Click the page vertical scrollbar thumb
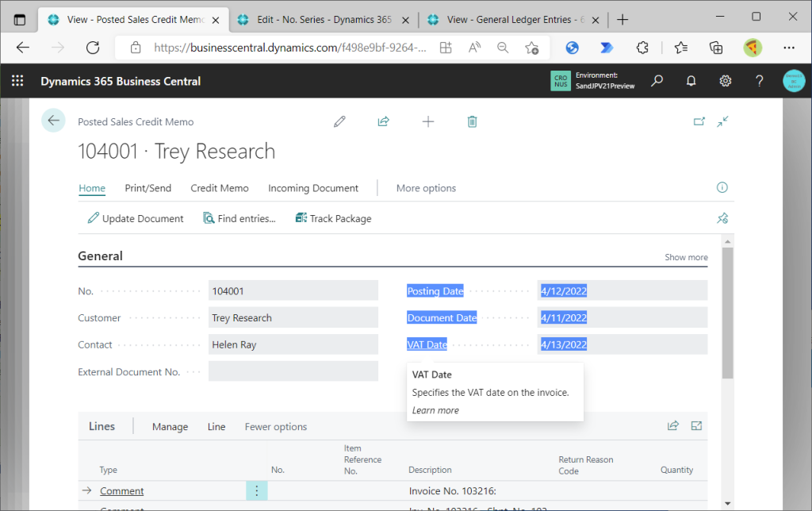This screenshot has height=511, width=812. (728, 313)
